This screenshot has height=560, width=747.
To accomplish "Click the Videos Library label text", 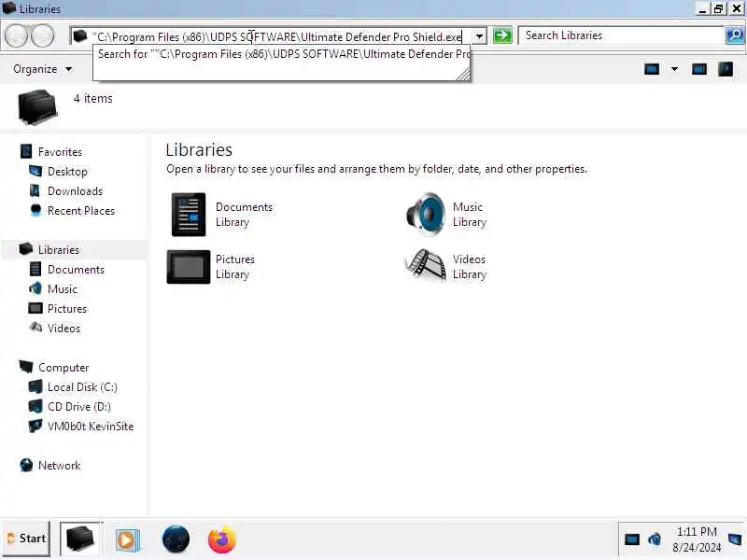I will pos(470,267).
